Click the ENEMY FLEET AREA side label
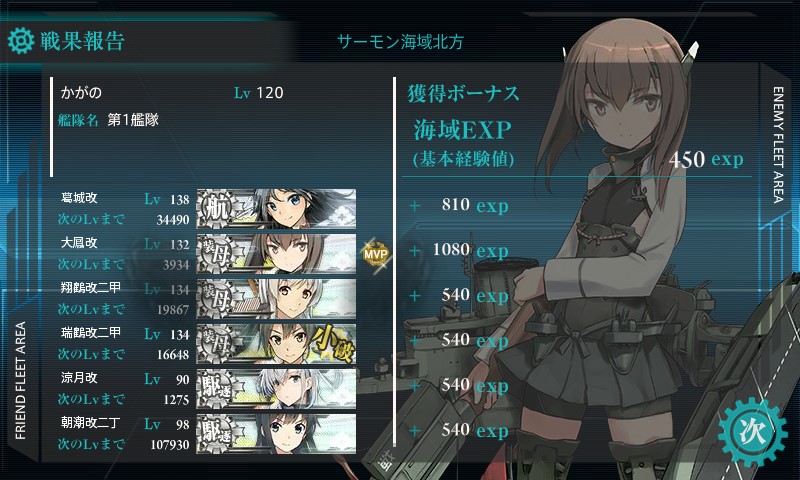The height and width of the screenshot is (480, 800). 778,145
